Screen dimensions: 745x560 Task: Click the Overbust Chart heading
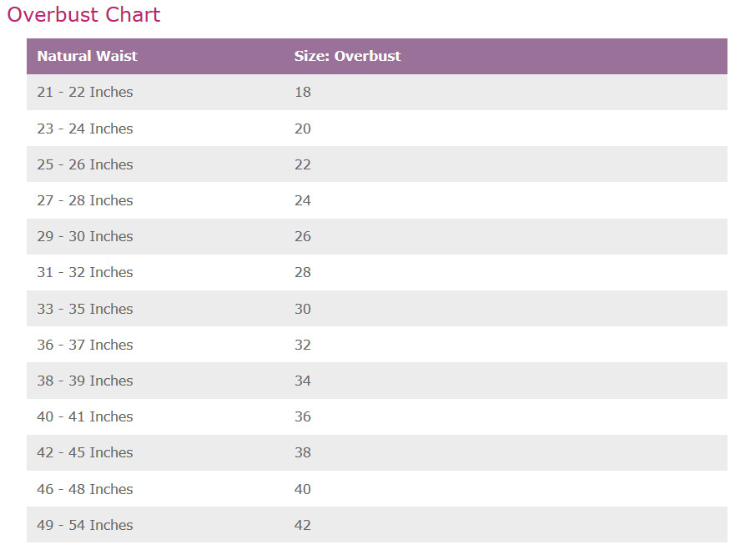click(x=83, y=15)
